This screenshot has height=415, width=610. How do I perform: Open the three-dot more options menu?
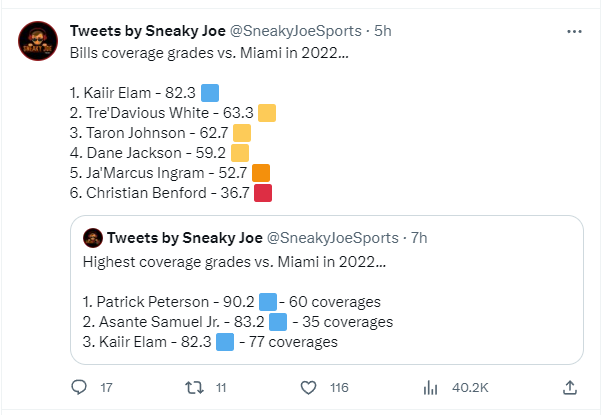tap(574, 32)
